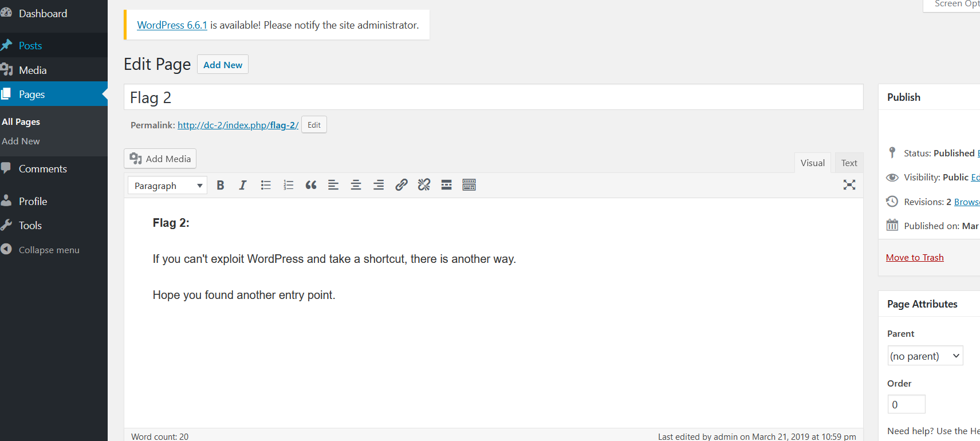Click the Add Media button

160,159
